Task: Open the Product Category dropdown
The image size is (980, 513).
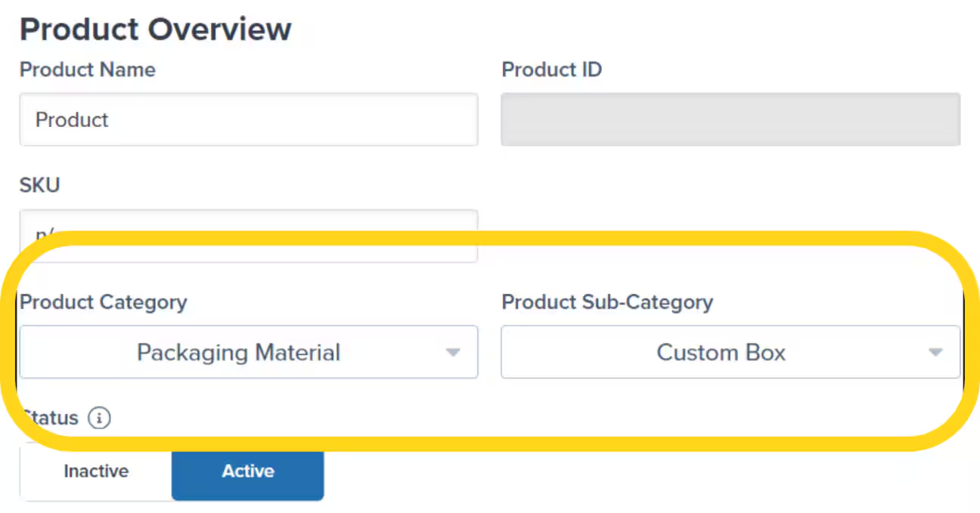Action: (x=248, y=352)
